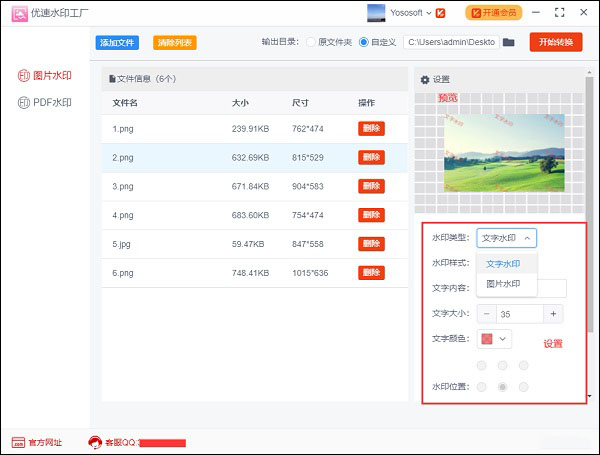Switch to the 图片水印 sidebar tab
This screenshot has height=455, width=600.
pyautogui.click(x=45, y=75)
